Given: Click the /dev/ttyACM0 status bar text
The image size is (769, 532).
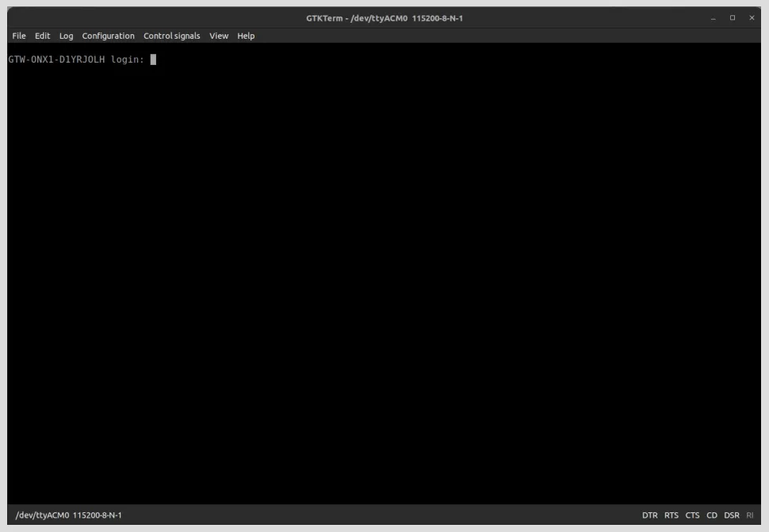Looking at the screenshot, I should (69, 515).
